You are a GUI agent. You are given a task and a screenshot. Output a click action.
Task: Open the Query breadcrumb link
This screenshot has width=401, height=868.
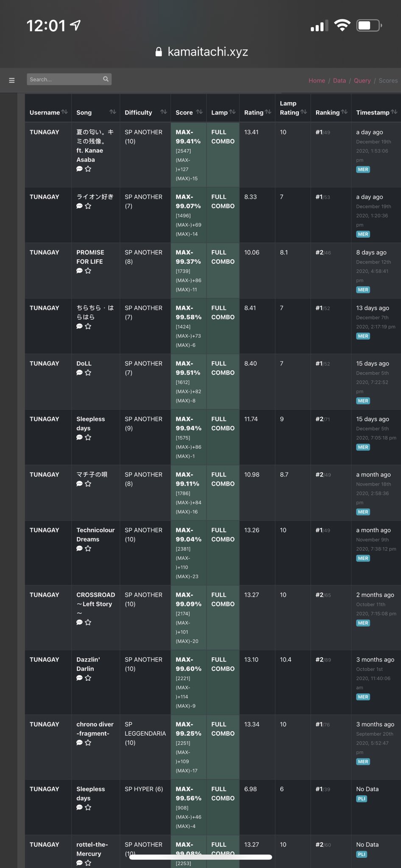(x=362, y=81)
